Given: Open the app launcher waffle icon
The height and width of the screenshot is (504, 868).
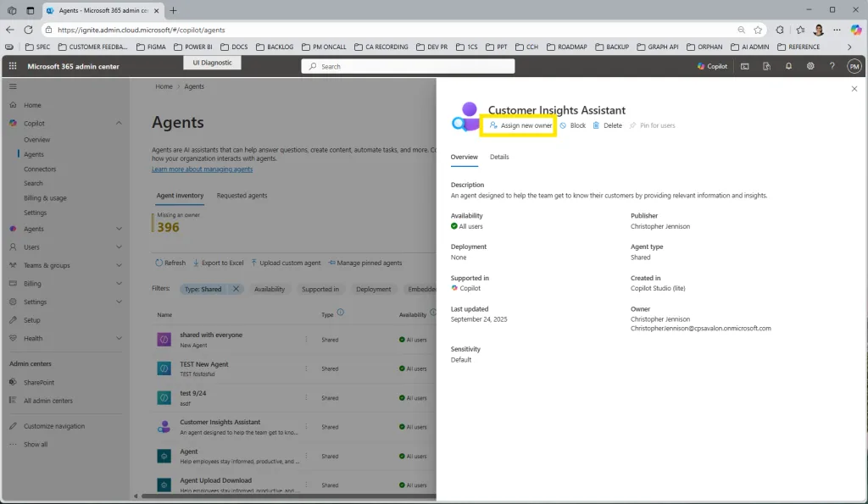Looking at the screenshot, I should (x=13, y=66).
